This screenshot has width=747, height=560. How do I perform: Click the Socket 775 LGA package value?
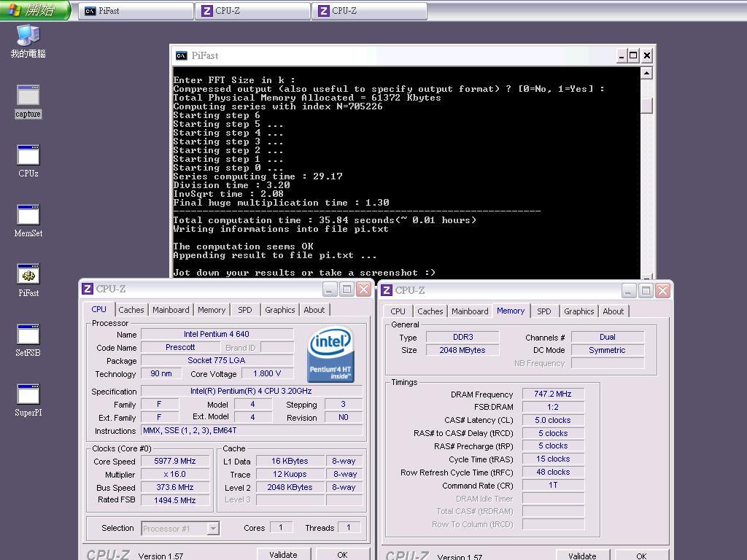pos(217,360)
